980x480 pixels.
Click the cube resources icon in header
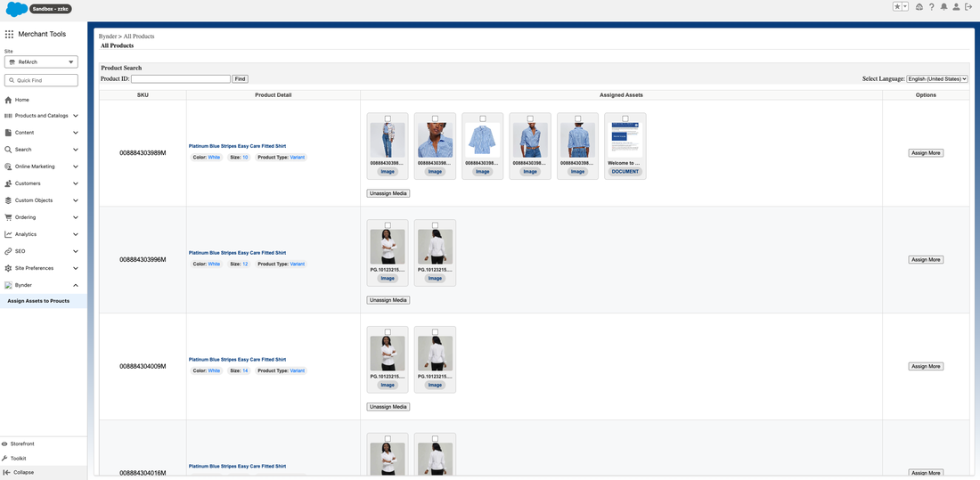point(919,7)
